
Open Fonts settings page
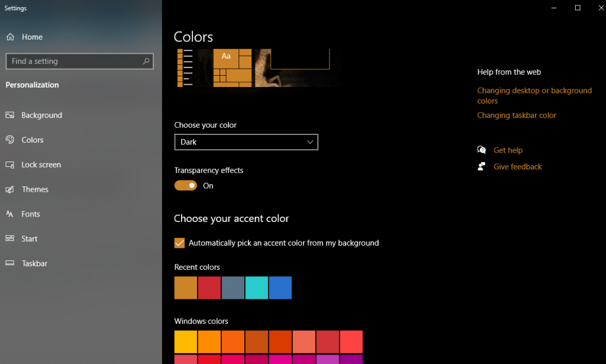(31, 214)
